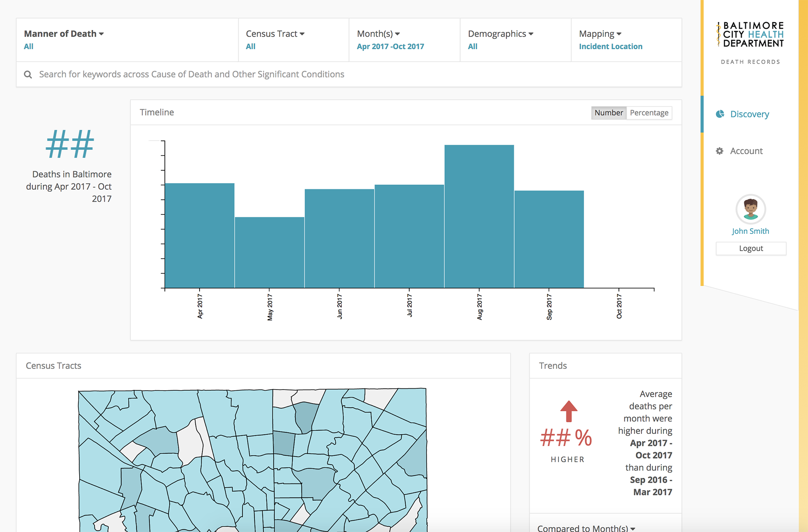Switch to the Account section
The width and height of the screenshot is (808, 532).
[746, 151]
